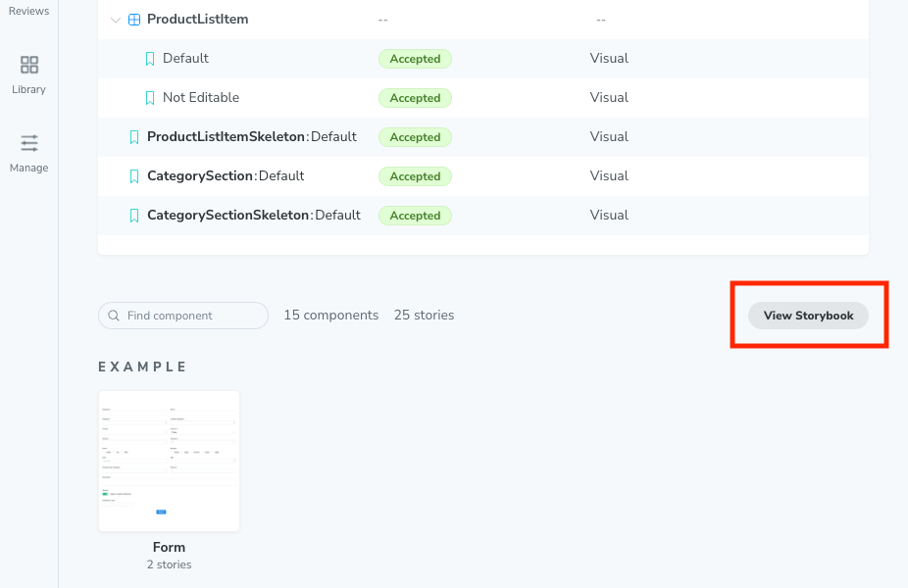Click the ProductListItem component grid icon
Image resolution: width=908 pixels, height=588 pixels.
(134, 20)
